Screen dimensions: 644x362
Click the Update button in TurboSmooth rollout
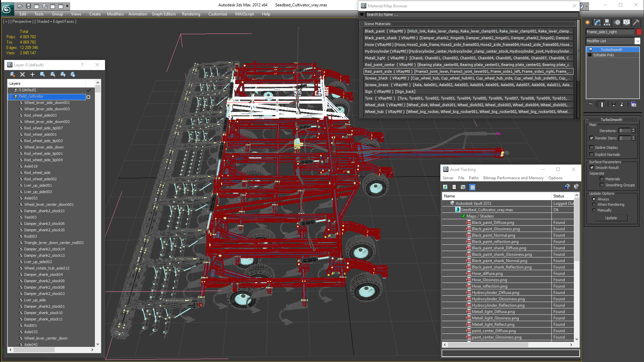pos(611,218)
